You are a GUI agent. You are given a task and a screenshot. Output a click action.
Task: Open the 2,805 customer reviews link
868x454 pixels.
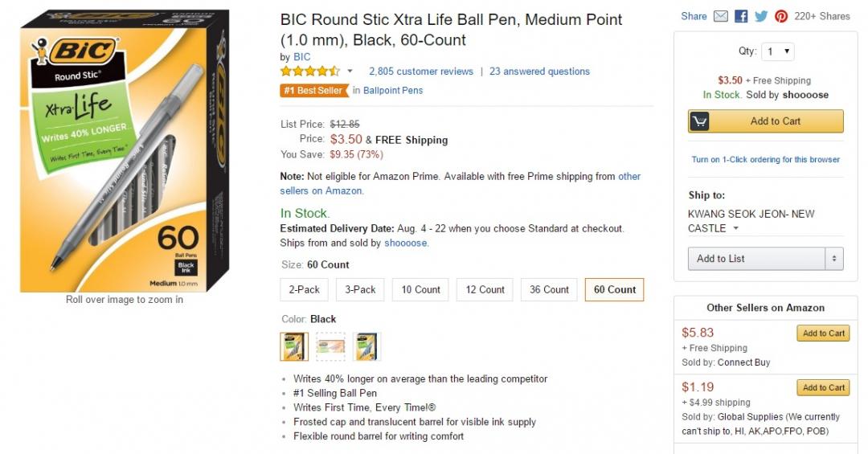421,72
